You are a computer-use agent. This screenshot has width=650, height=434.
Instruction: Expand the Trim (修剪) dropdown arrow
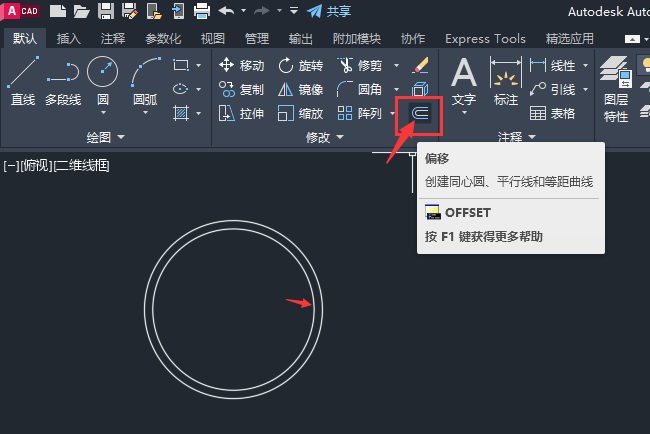[x=397, y=65]
